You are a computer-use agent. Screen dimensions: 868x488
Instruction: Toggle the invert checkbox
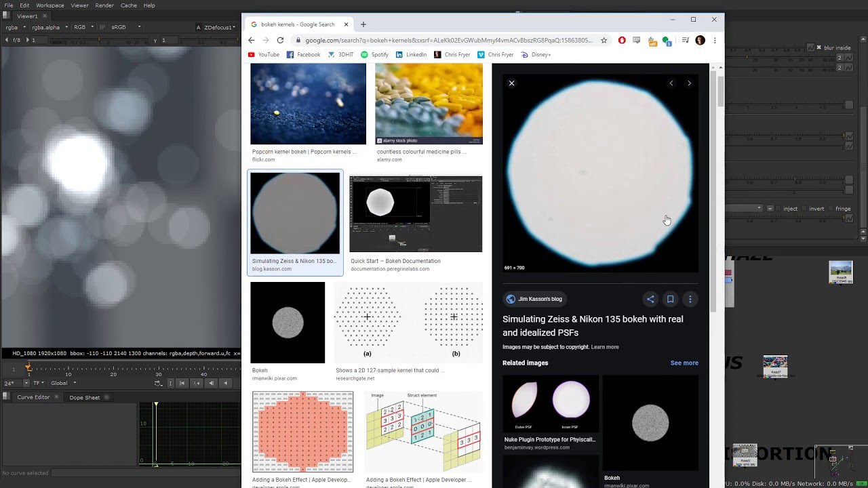coord(804,209)
